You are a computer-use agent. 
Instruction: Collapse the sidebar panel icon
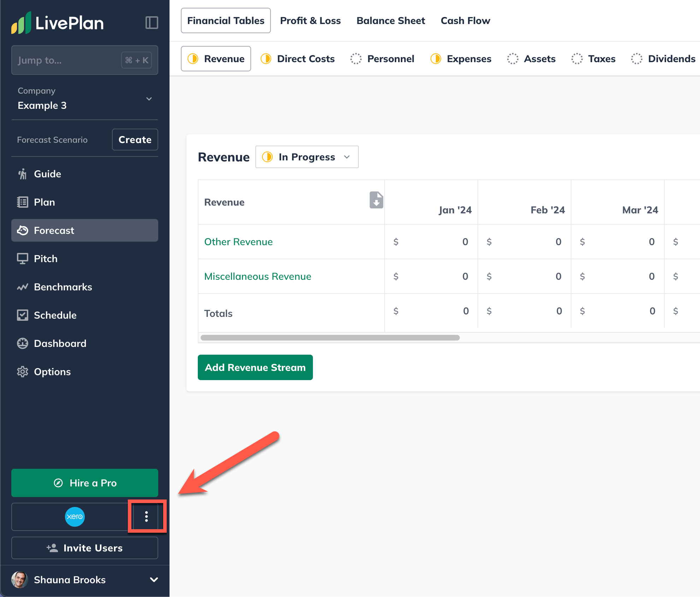pyautogui.click(x=152, y=23)
